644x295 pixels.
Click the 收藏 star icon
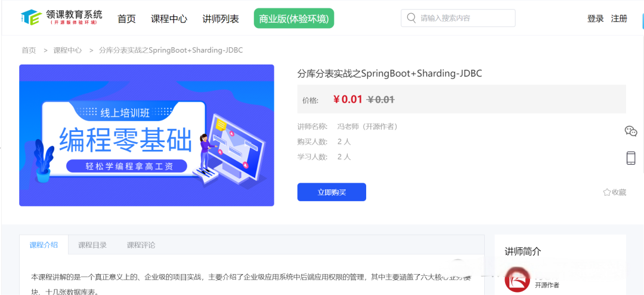[607, 192]
